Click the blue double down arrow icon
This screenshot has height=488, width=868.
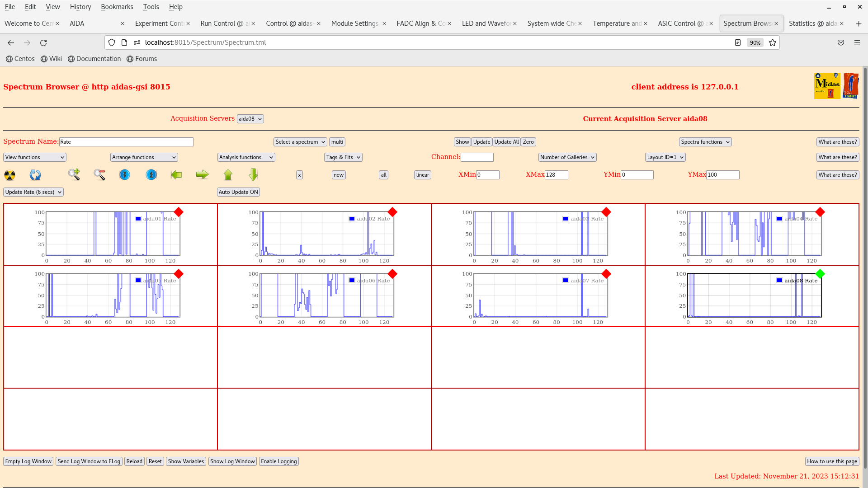125,174
